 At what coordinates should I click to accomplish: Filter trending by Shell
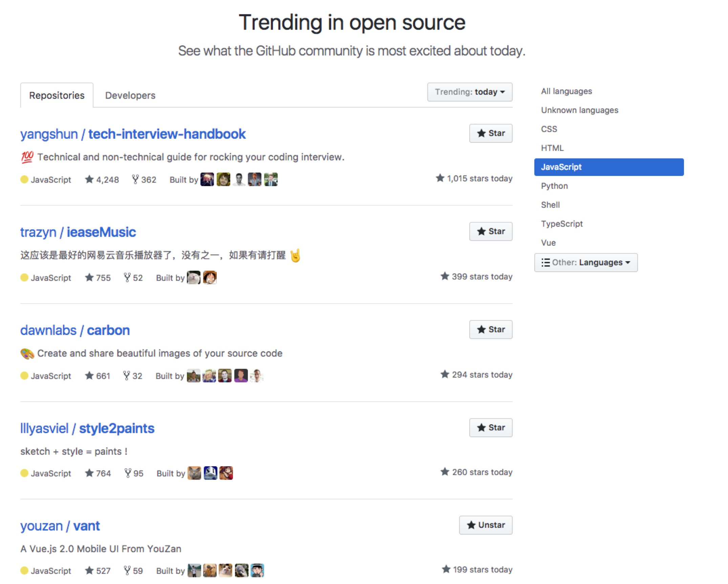[x=550, y=205]
